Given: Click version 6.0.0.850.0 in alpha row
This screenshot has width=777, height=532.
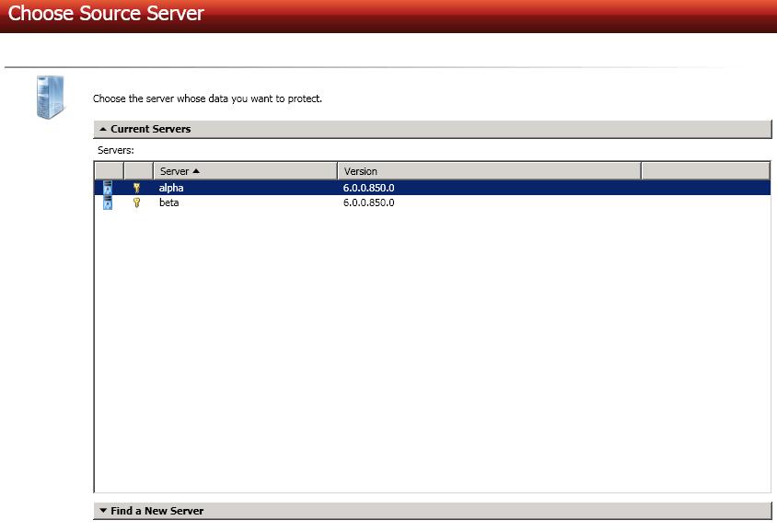Looking at the screenshot, I should click(x=368, y=188).
